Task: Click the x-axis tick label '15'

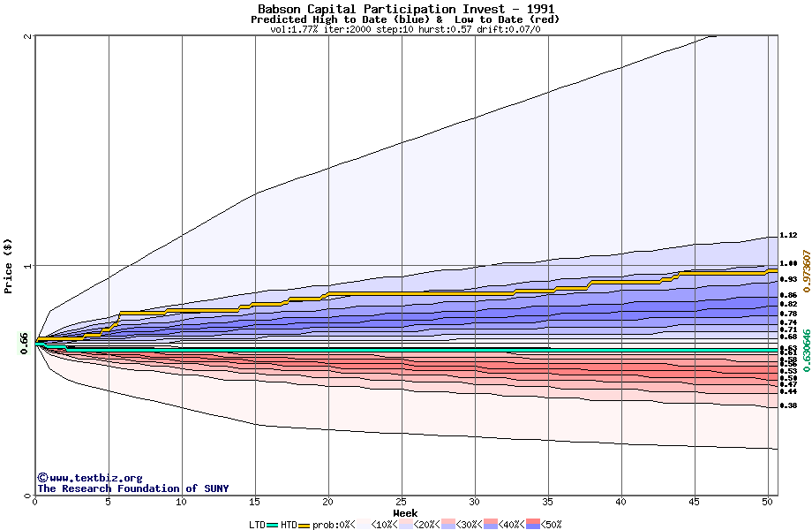Action: click(x=254, y=502)
